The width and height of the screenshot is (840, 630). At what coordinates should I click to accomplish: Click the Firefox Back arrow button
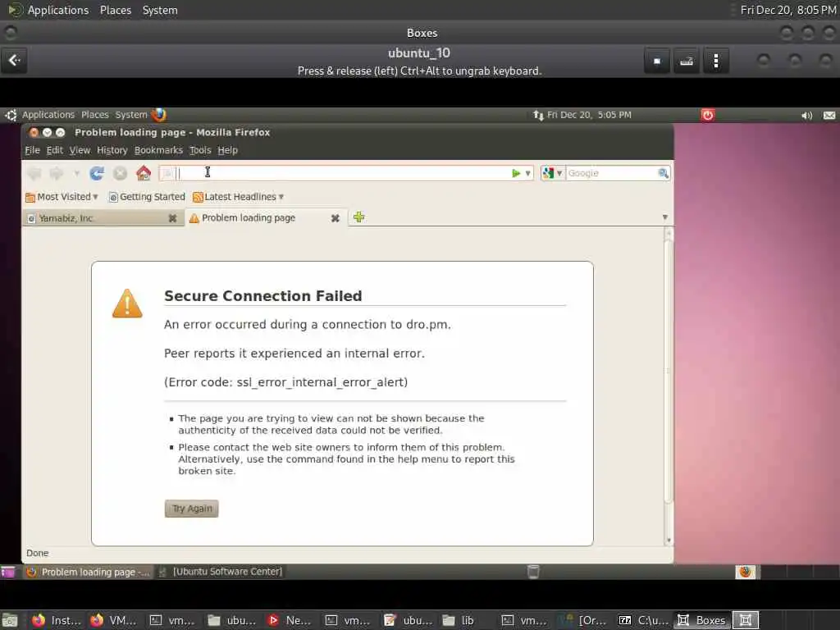tap(34, 173)
